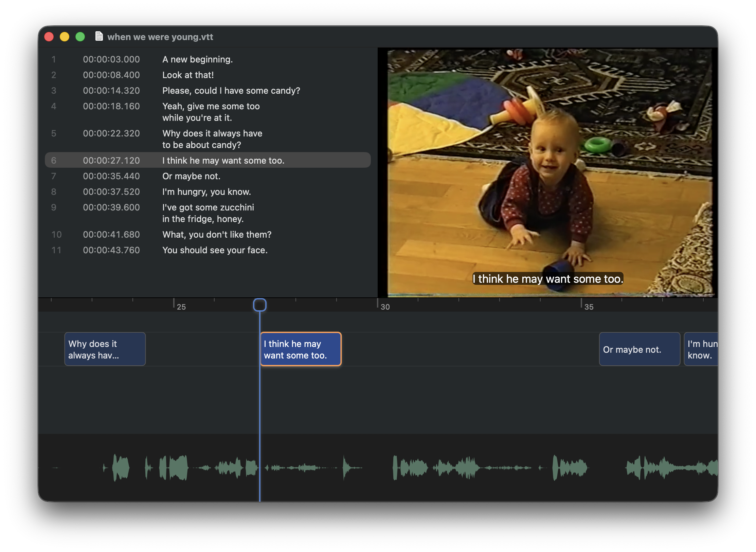756x552 pixels.
Task: Click the green full screen button
Action: [x=80, y=37]
